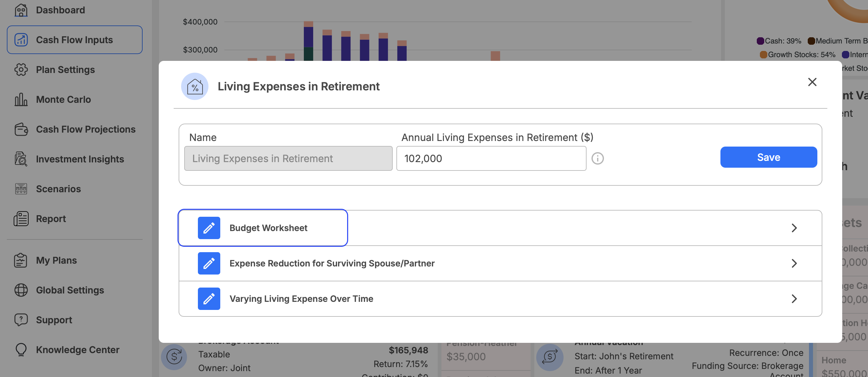This screenshot has width=868, height=377.
Task: Close the Living Expenses in Retirement dialog
Action: [x=812, y=82]
